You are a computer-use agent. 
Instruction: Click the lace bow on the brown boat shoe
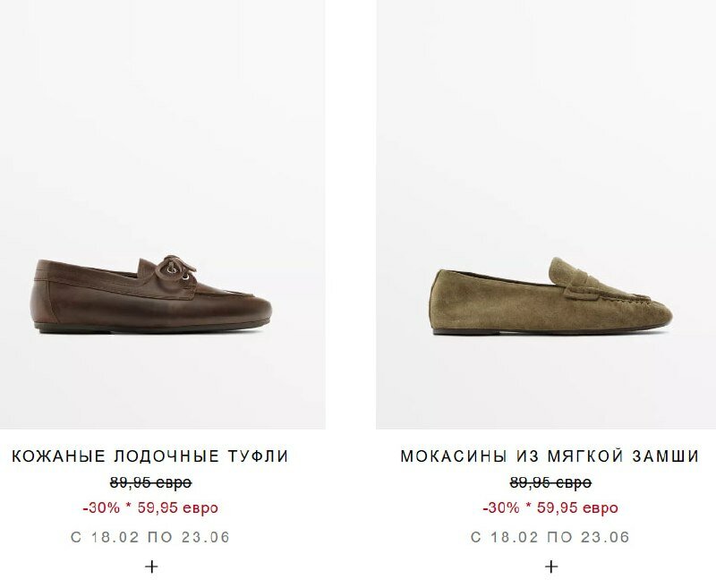175,267
